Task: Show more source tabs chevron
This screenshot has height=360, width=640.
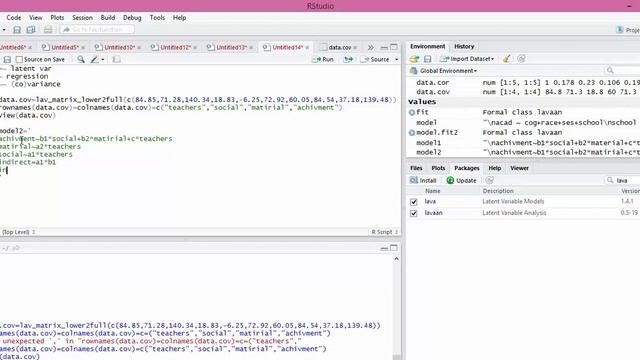Action: click(370, 48)
